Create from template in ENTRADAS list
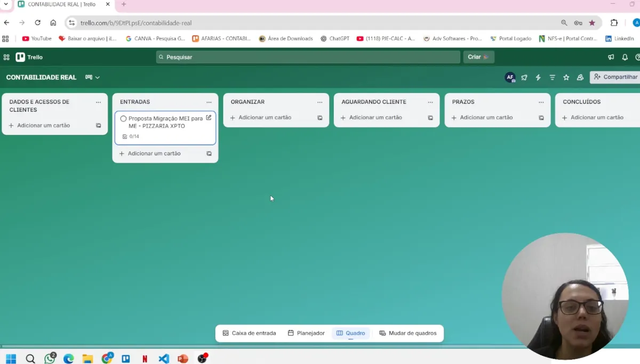 (x=209, y=153)
